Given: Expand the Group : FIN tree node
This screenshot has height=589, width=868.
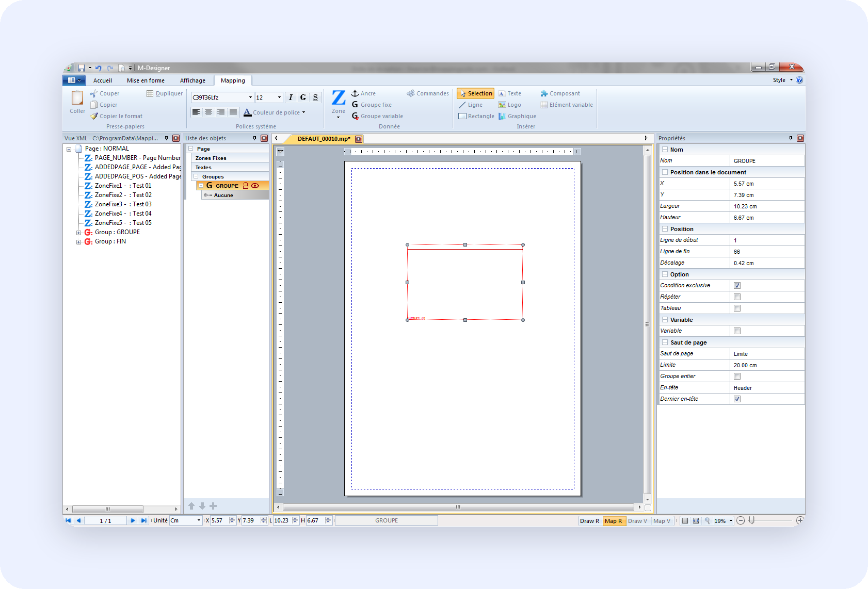Looking at the screenshot, I should point(78,242).
